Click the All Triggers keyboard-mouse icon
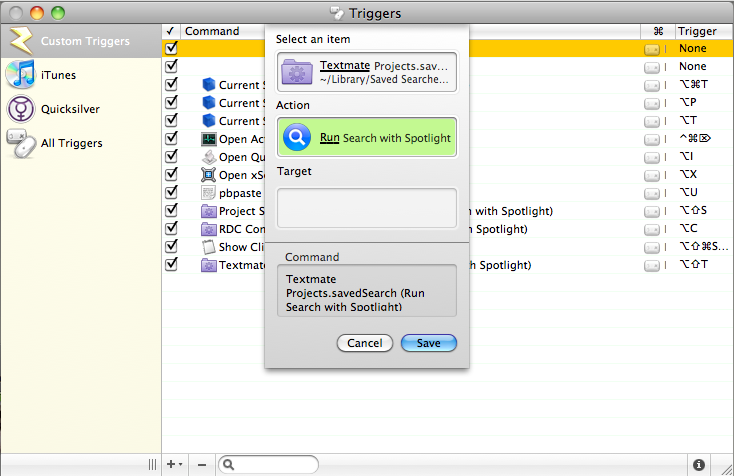The height and width of the screenshot is (476, 734). pos(21,143)
